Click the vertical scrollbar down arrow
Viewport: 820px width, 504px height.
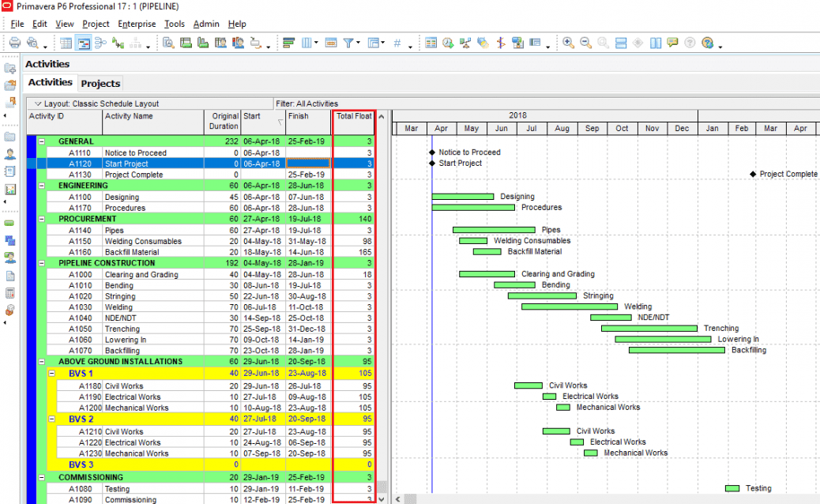tap(381, 498)
